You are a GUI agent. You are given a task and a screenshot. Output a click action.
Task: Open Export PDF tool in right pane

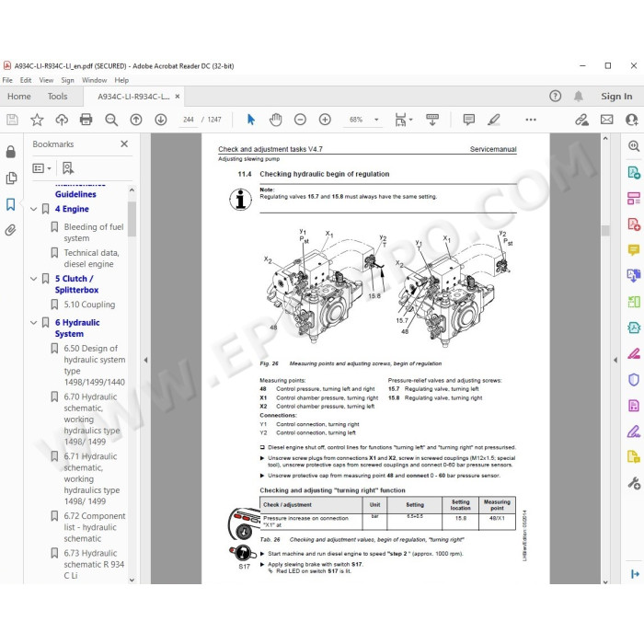click(634, 172)
